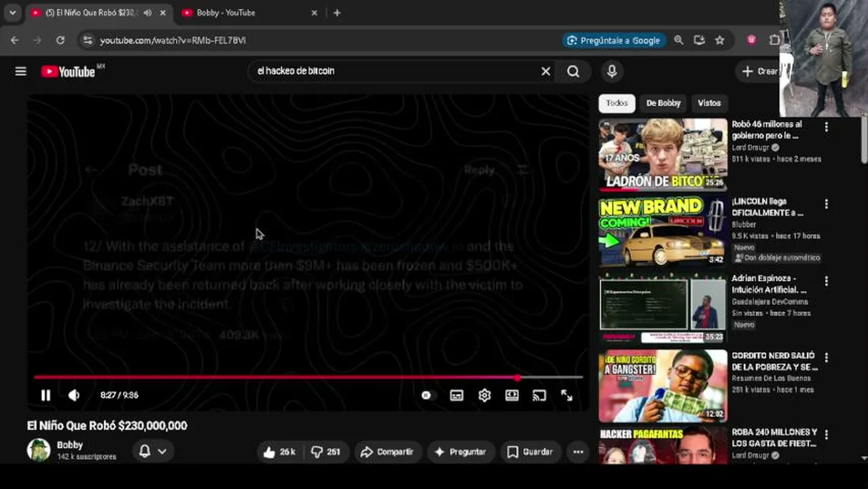This screenshot has width=868, height=489.
Task: Reload the current page
Action: 60,41
